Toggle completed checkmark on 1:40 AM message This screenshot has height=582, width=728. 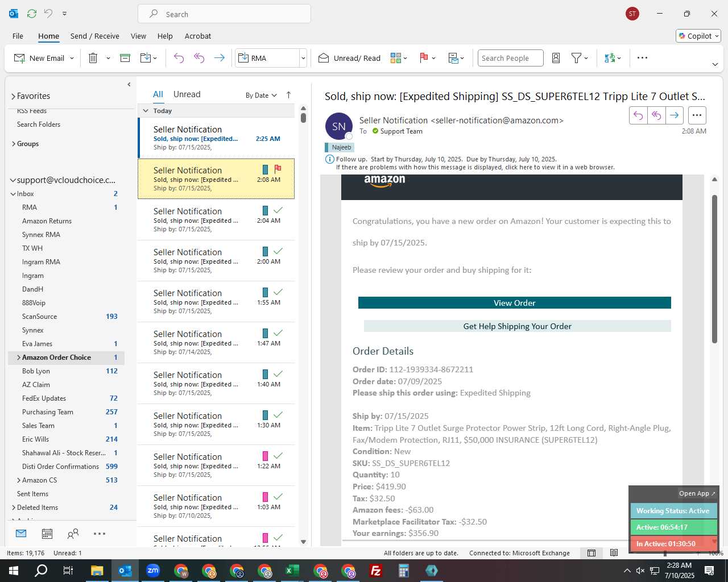click(x=278, y=374)
